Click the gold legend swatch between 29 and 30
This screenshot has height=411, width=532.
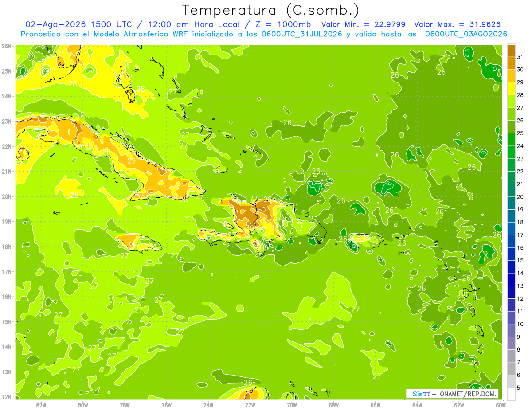(512, 76)
